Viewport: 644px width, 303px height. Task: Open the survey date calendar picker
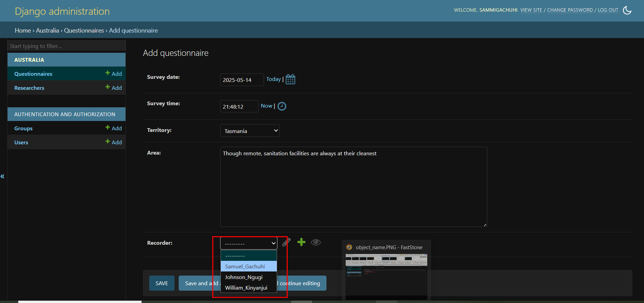point(290,79)
